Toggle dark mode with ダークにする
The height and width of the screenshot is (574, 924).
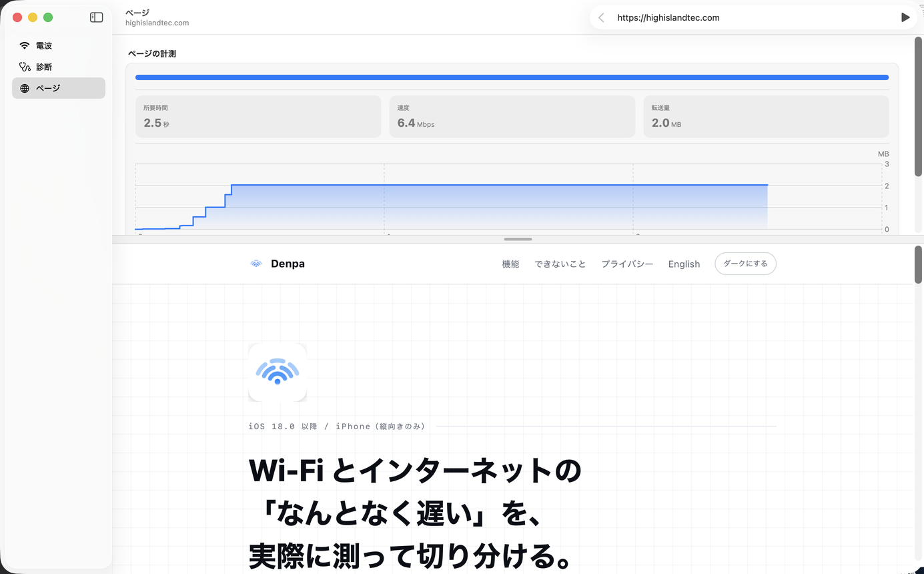click(x=745, y=264)
